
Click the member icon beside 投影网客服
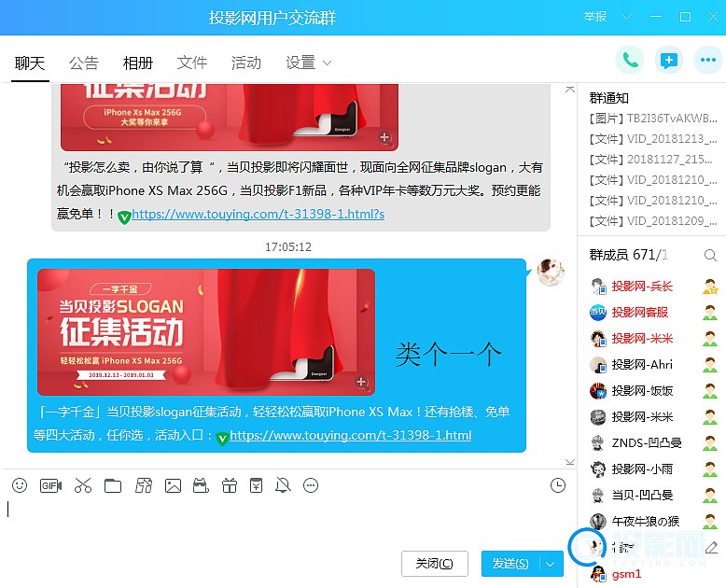[710, 313]
